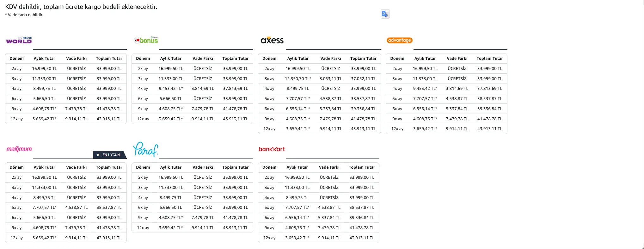Select the Paraf card logo

(x=145, y=149)
